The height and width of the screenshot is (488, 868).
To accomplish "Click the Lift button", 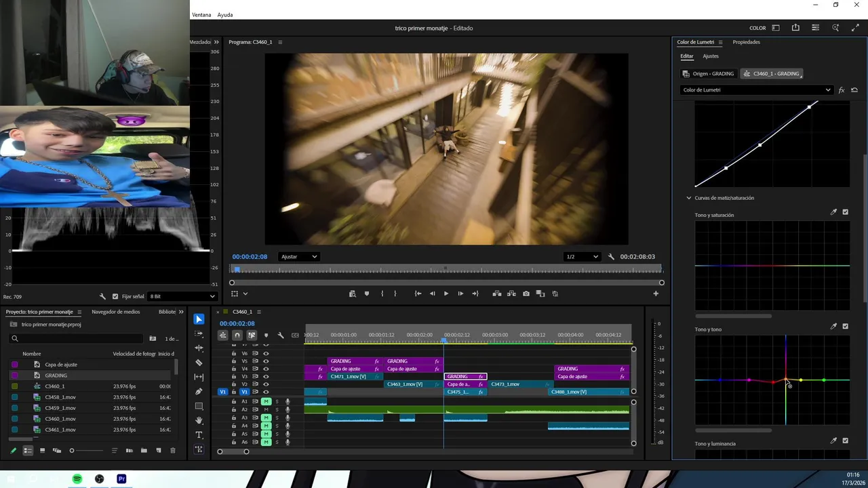I will [497, 293].
